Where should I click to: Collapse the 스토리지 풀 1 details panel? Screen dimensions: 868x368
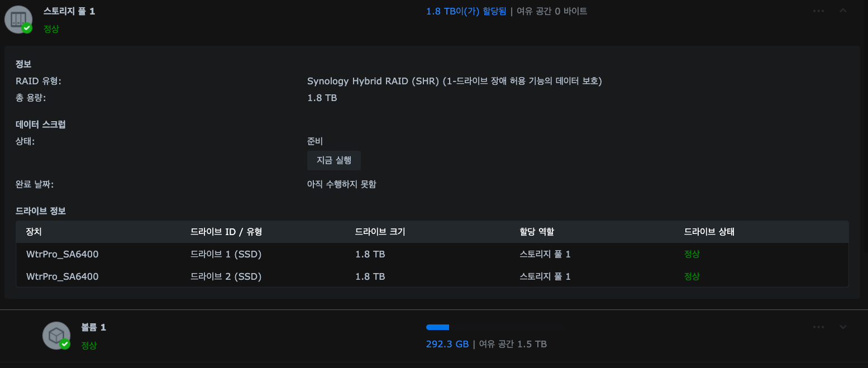tap(843, 11)
